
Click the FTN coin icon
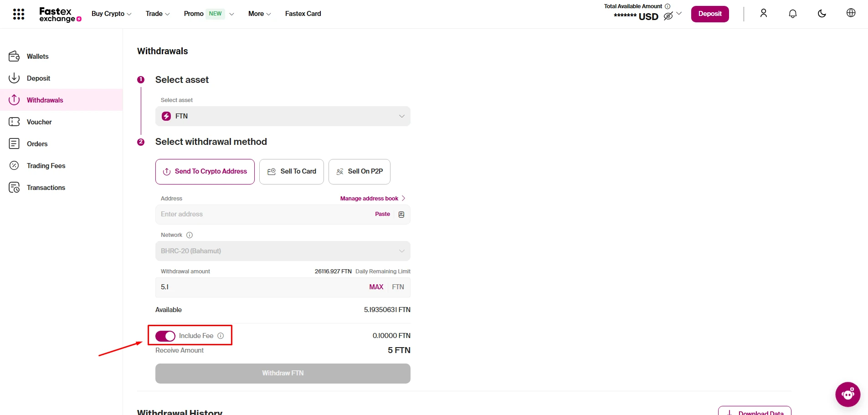166,116
